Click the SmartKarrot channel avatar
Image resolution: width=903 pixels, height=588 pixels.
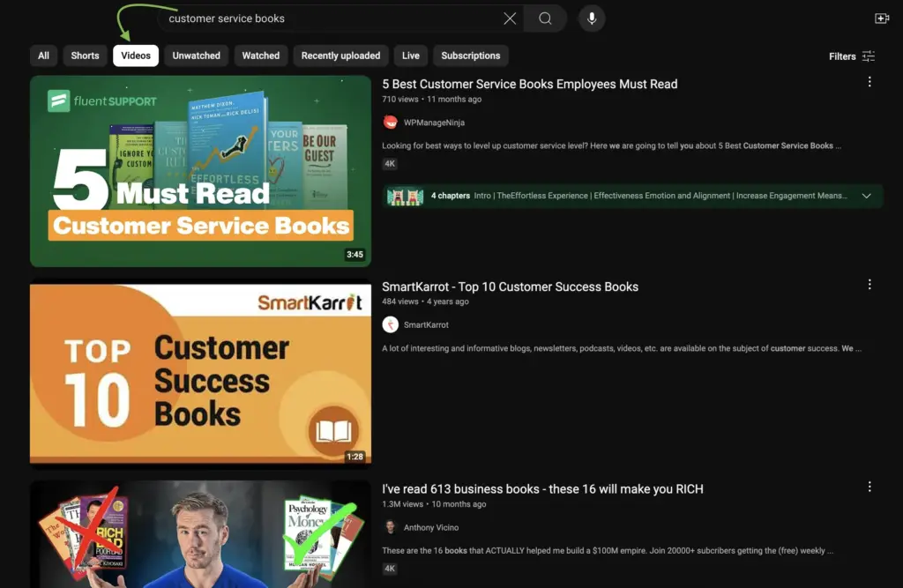[391, 324]
